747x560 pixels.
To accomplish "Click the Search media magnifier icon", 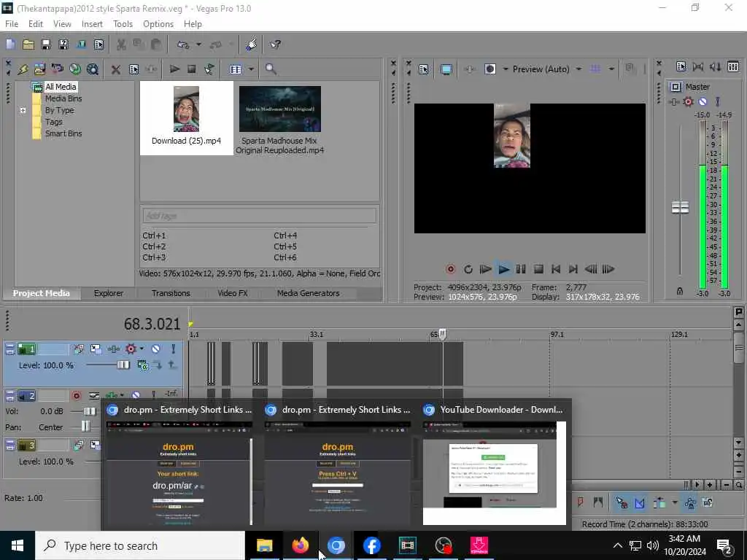I will [271, 69].
